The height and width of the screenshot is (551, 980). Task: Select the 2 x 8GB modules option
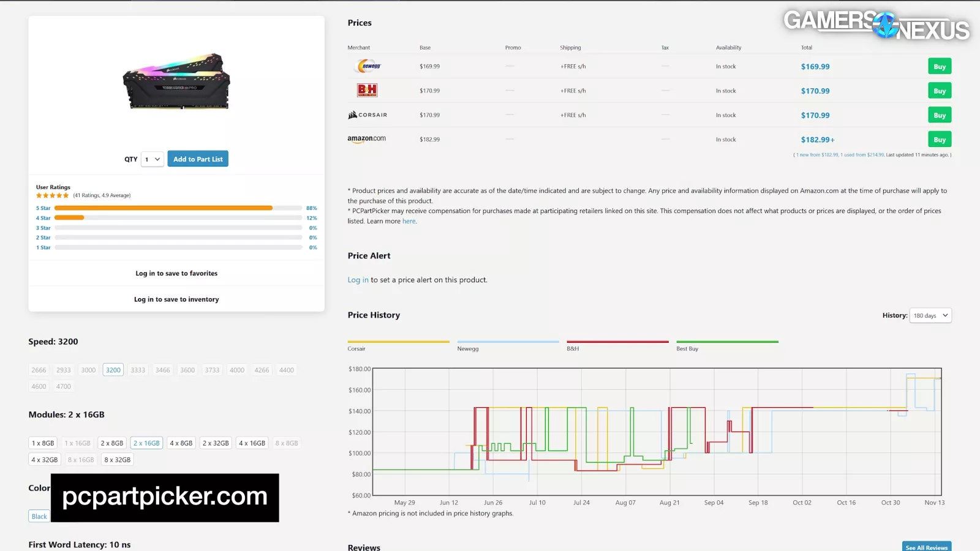pyautogui.click(x=112, y=443)
